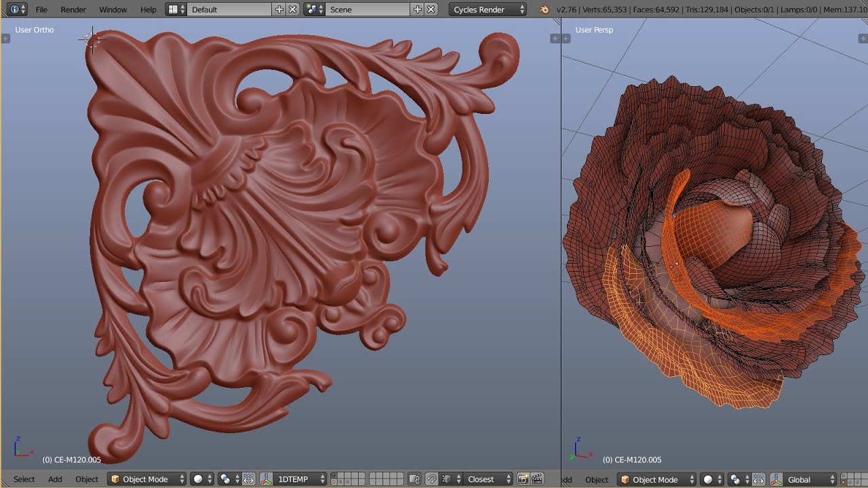Open snap element type selector
This screenshot has height=488, width=868.
point(450,479)
